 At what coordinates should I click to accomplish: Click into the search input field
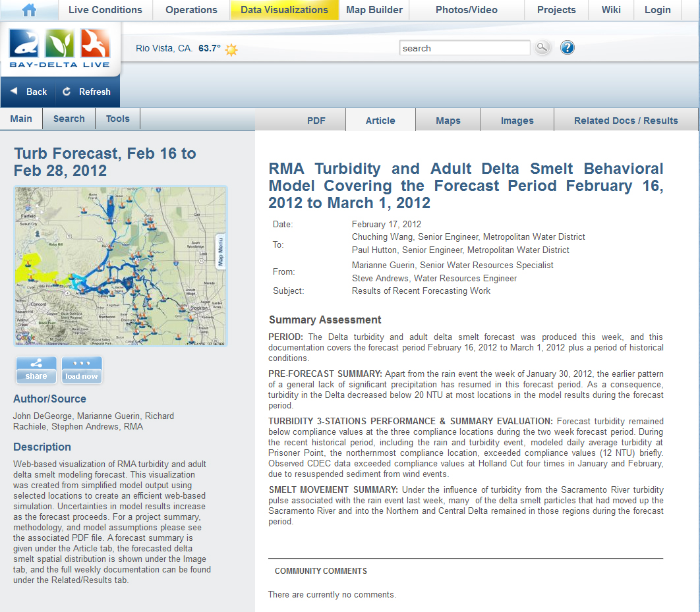(x=464, y=47)
